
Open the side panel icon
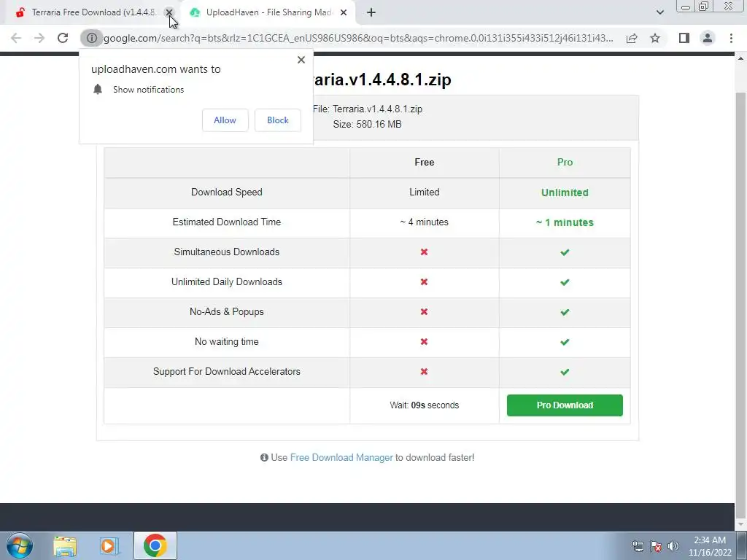684,38
